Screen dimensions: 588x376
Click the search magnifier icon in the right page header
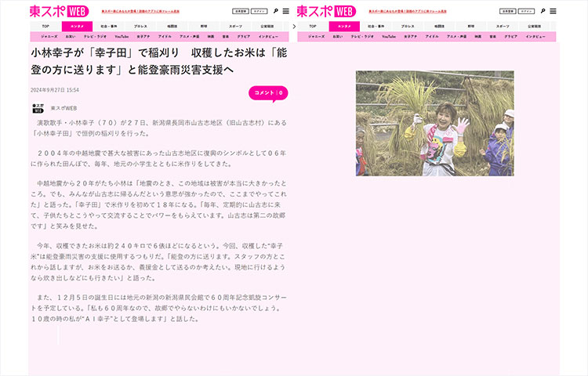tap(542, 11)
